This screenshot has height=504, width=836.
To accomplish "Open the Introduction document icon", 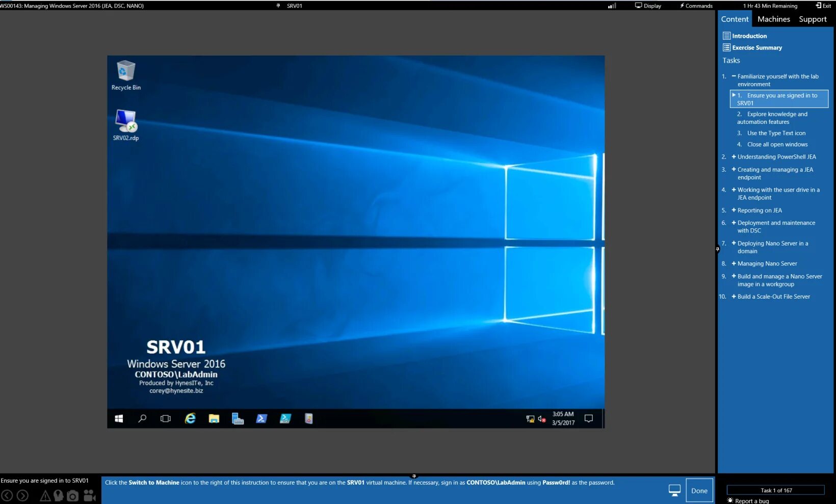I will [x=726, y=36].
